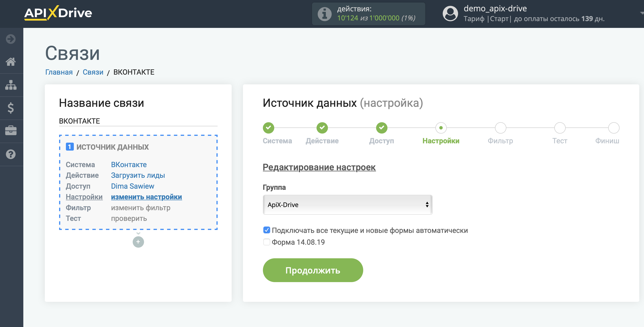The image size is (644, 327).
Task: Click the Финиш step circle
Action: click(x=613, y=128)
